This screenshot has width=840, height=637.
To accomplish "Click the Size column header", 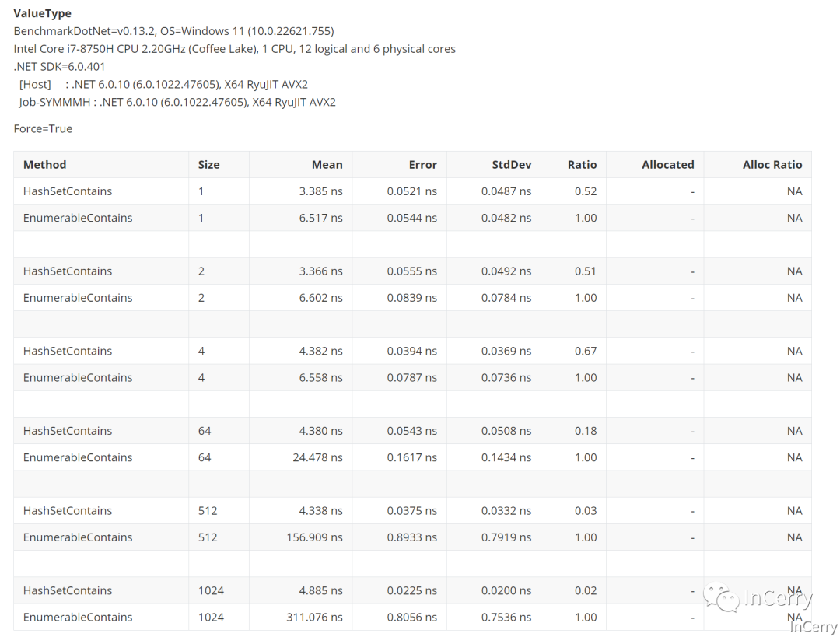I will click(x=208, y=165).
